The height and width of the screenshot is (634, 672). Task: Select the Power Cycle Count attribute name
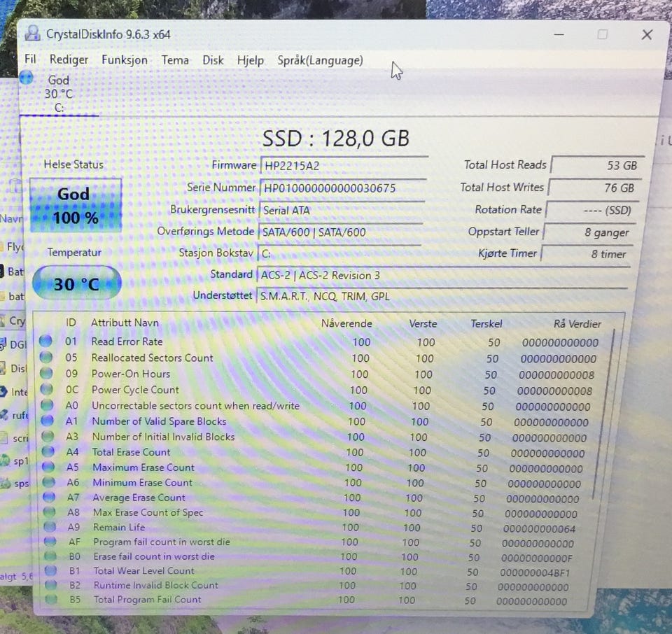pyautogui.click(x=135, y=389)
